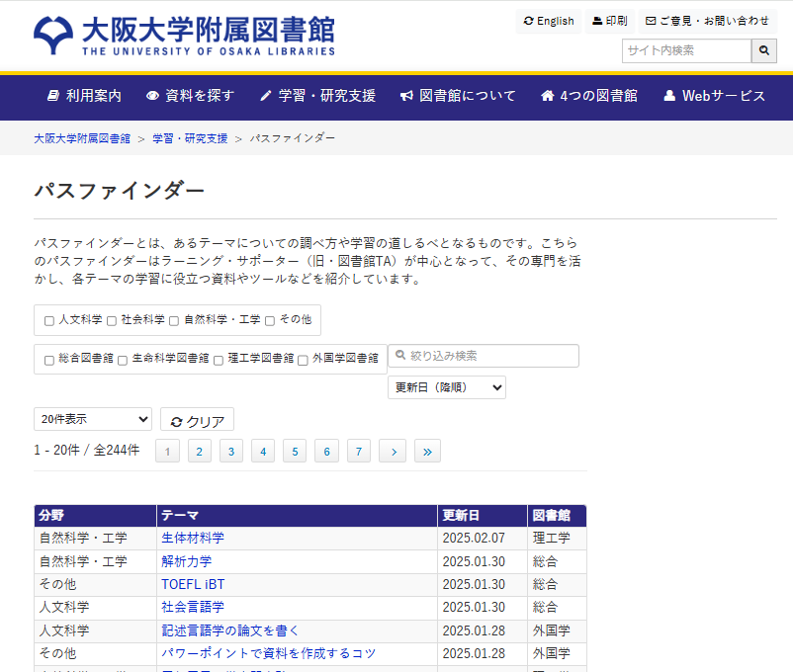Check the 社会科学 checkbox

pos(112,321)
